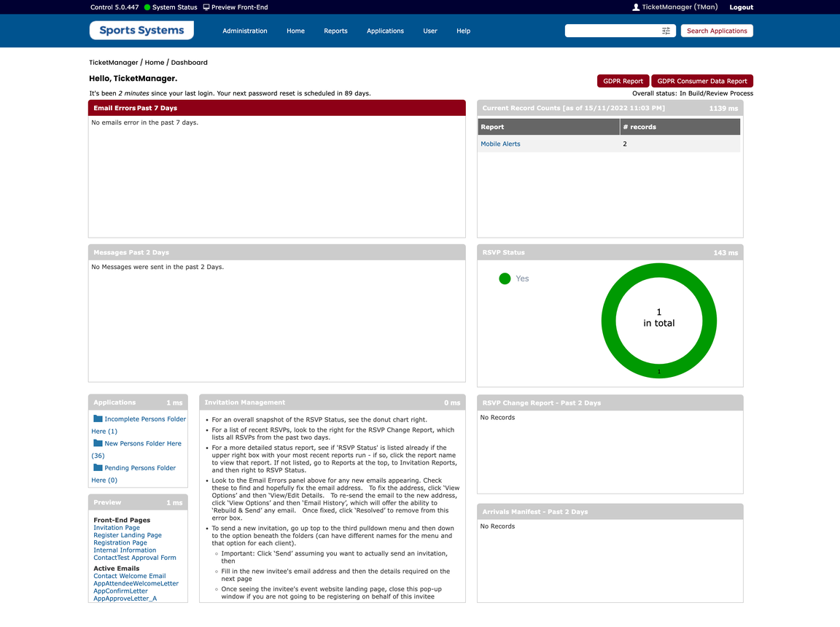Expand the Messages Past 2 Days header
The image size is (840, 627).
click(277, 252)
